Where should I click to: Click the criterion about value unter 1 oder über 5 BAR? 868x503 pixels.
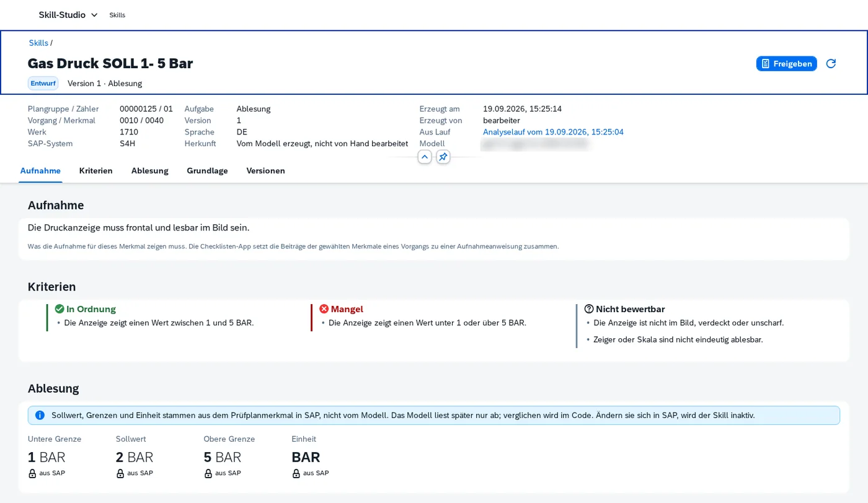point(427,323)
